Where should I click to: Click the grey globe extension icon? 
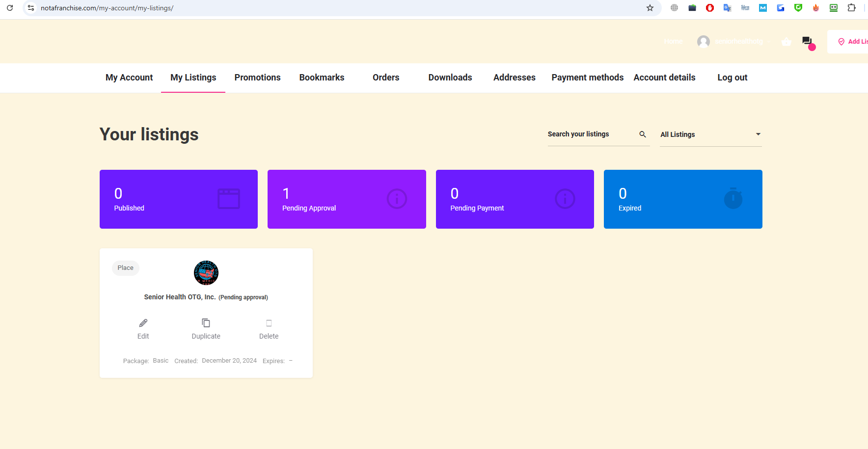click(x=675, y=8)
